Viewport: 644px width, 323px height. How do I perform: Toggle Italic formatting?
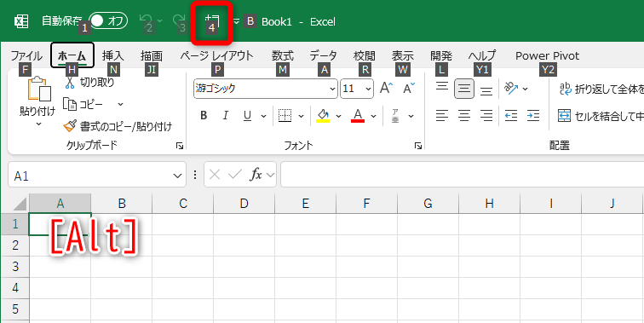coord(225,116)
